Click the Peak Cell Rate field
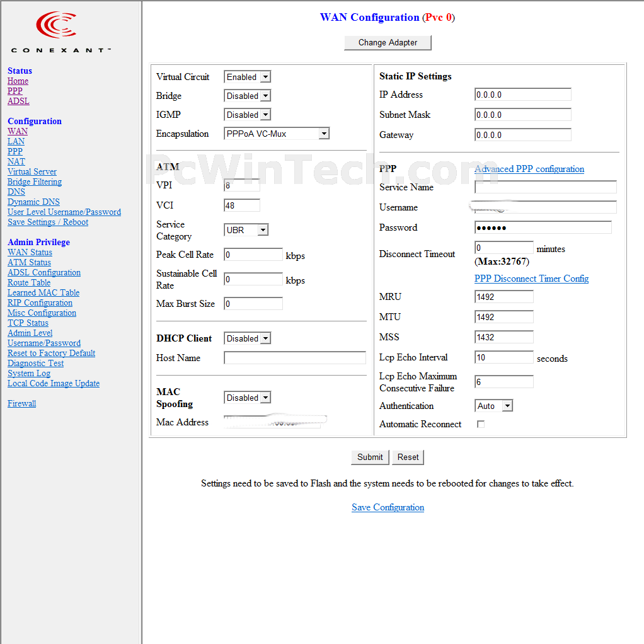Screen dimensions: 644x644 253,254
